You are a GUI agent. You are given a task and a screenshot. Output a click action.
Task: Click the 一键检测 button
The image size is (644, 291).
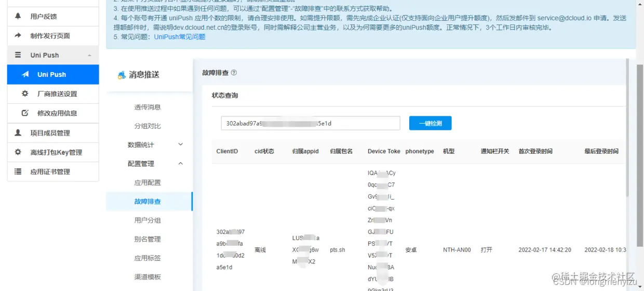point(430,123)
